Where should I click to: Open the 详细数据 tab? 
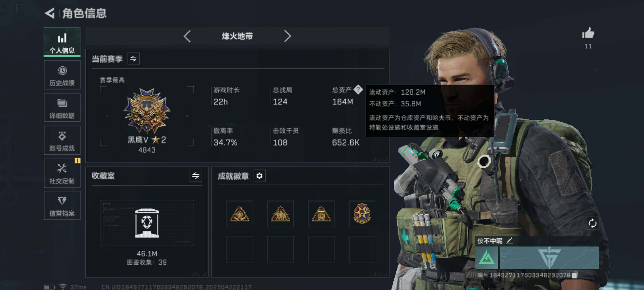click(x=62, y=108)
